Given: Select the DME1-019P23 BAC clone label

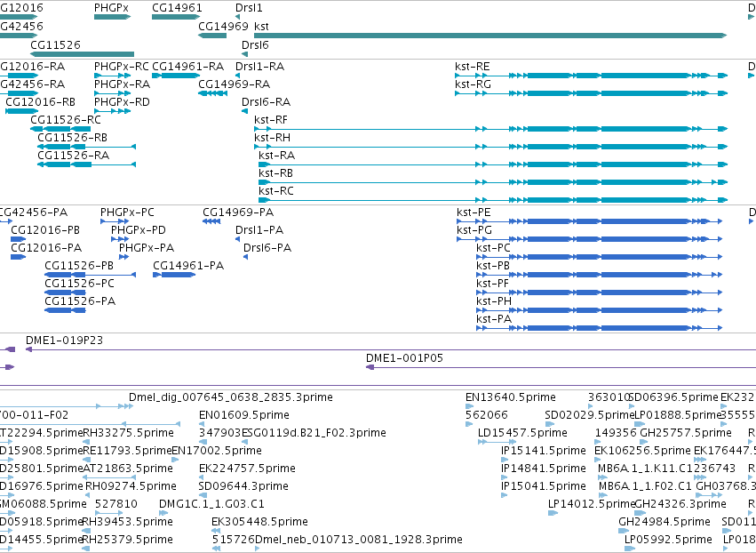Looking at the screenshot, I should [64, 341].
